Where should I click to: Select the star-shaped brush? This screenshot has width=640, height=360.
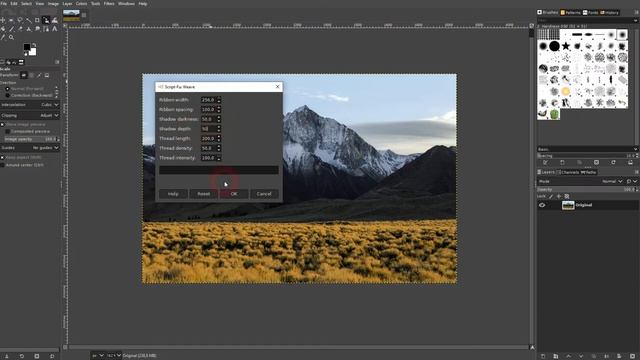click(x=566, y=46)
